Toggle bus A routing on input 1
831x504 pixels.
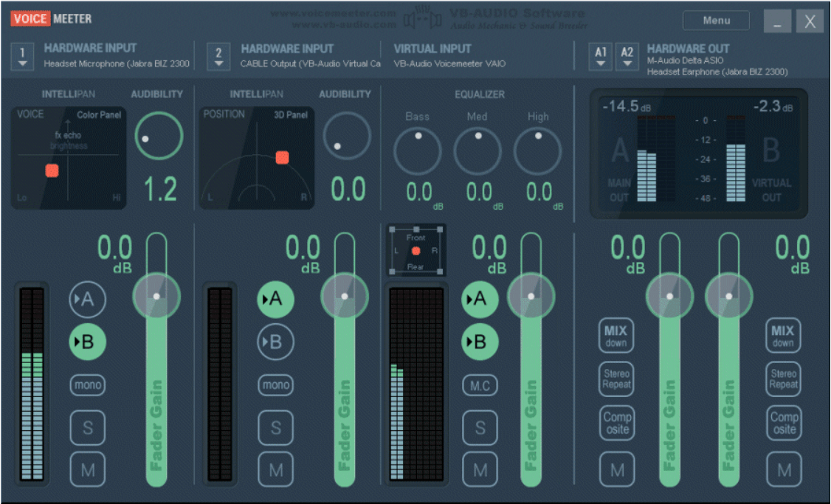point(87,299)
